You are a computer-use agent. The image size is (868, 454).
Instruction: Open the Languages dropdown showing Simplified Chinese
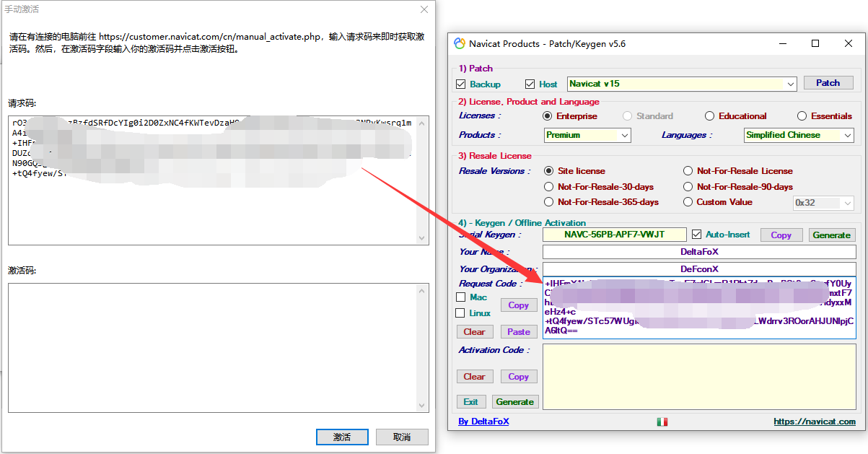point(847,135)
